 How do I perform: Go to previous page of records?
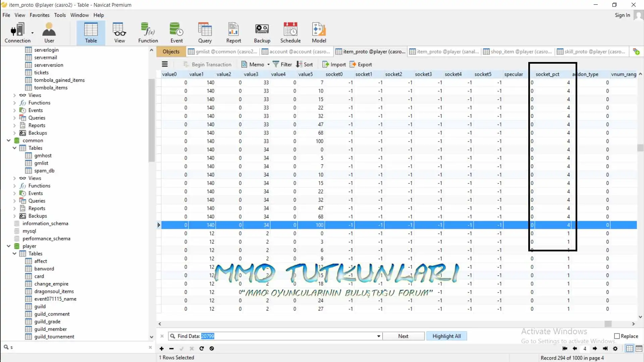pos(575,349)
